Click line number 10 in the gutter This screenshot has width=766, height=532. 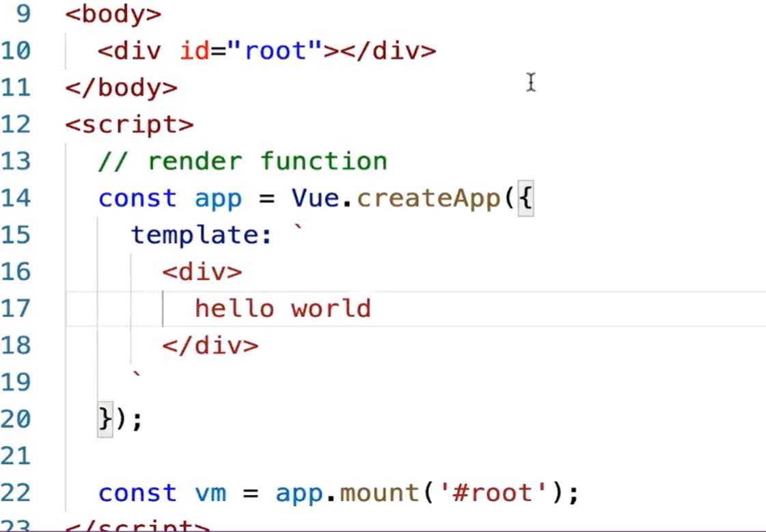[16, 51]
